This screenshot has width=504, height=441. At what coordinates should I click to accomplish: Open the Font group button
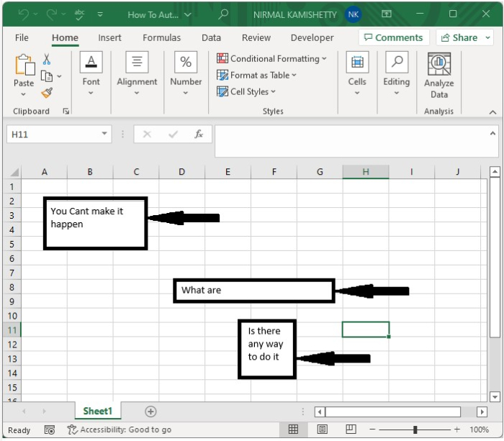tap(91, 74)
